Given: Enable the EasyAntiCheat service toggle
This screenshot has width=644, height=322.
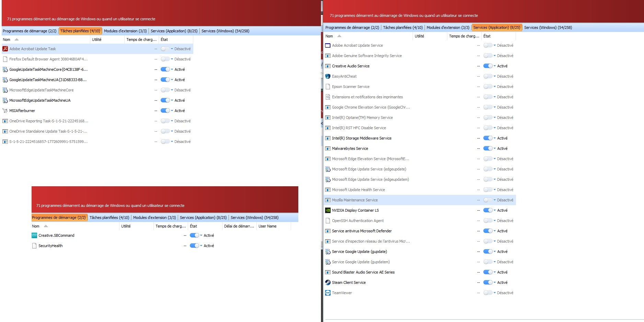Looking at the screenshot, I should [x=488, y=76].
